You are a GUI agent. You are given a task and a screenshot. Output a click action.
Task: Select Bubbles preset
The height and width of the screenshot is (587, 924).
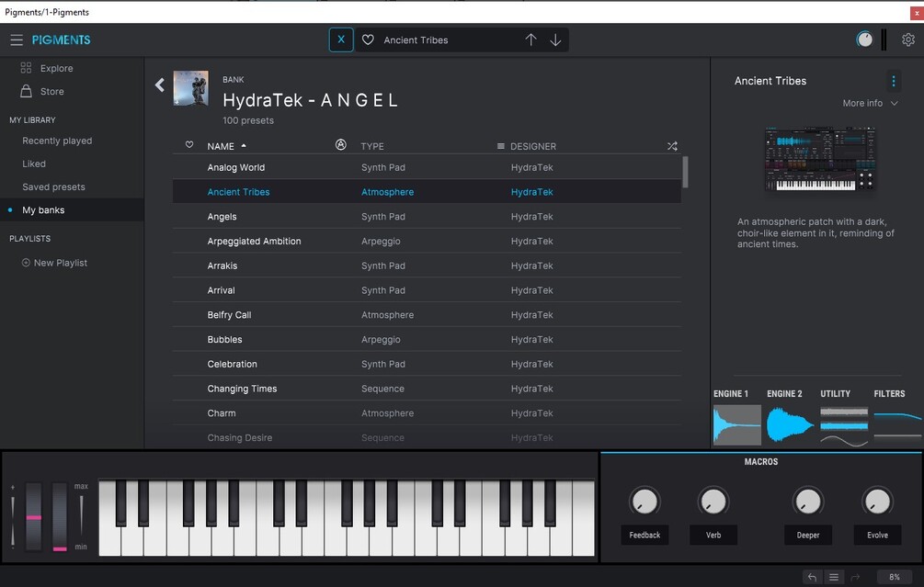tap(427, 339)
